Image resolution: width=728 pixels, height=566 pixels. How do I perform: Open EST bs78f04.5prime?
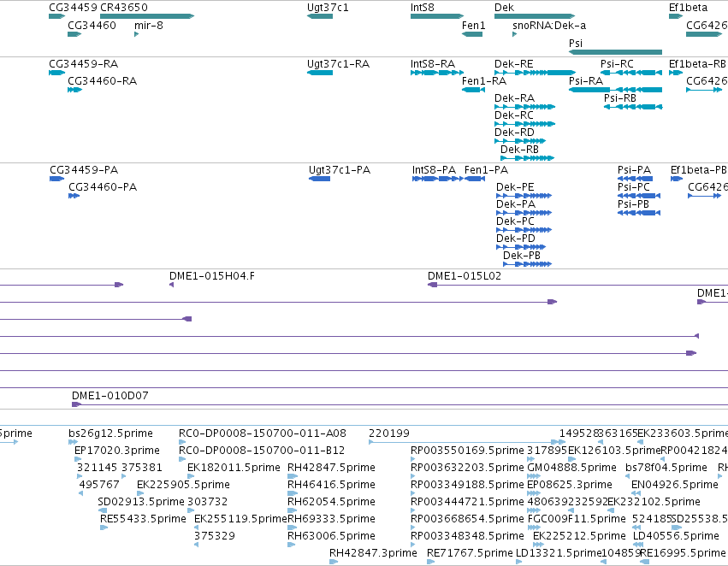[627, 476]
